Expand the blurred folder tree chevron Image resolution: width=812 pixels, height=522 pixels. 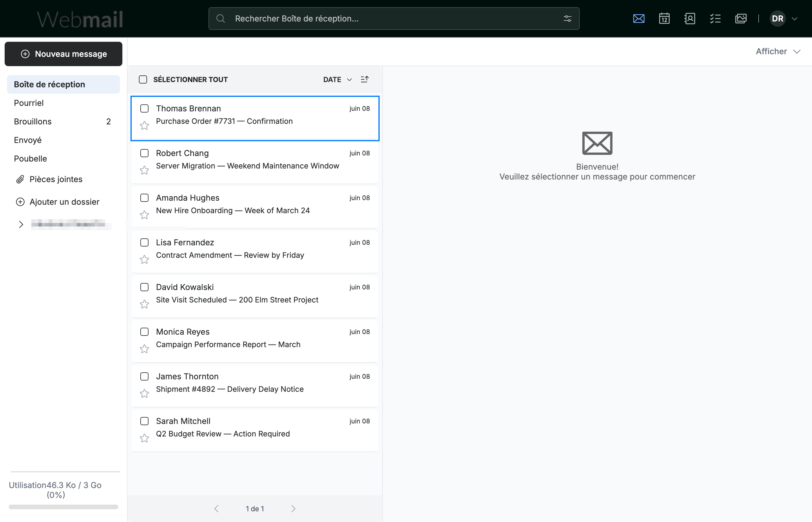pos(21,224)
